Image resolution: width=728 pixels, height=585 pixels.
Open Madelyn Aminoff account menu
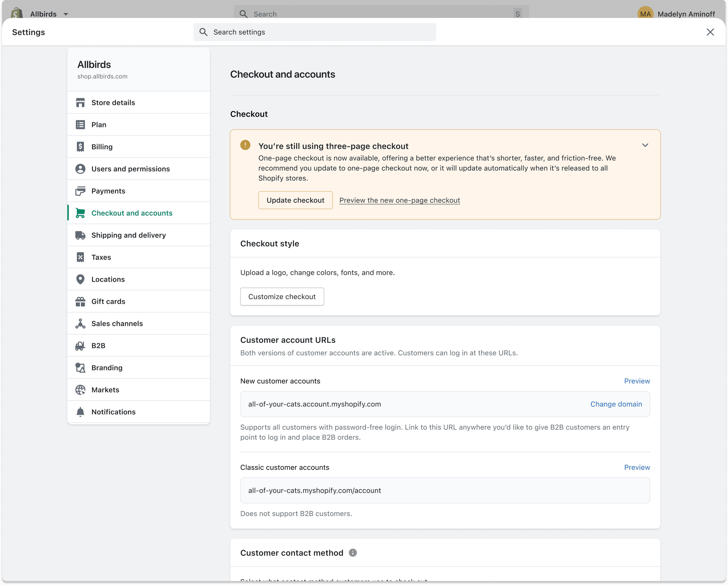[676, 14]
